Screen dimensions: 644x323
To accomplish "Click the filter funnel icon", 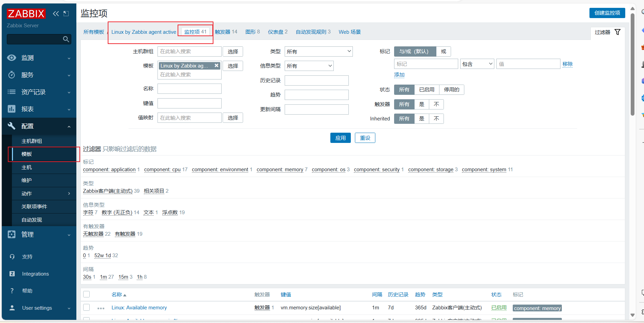I will pos(617,32).
